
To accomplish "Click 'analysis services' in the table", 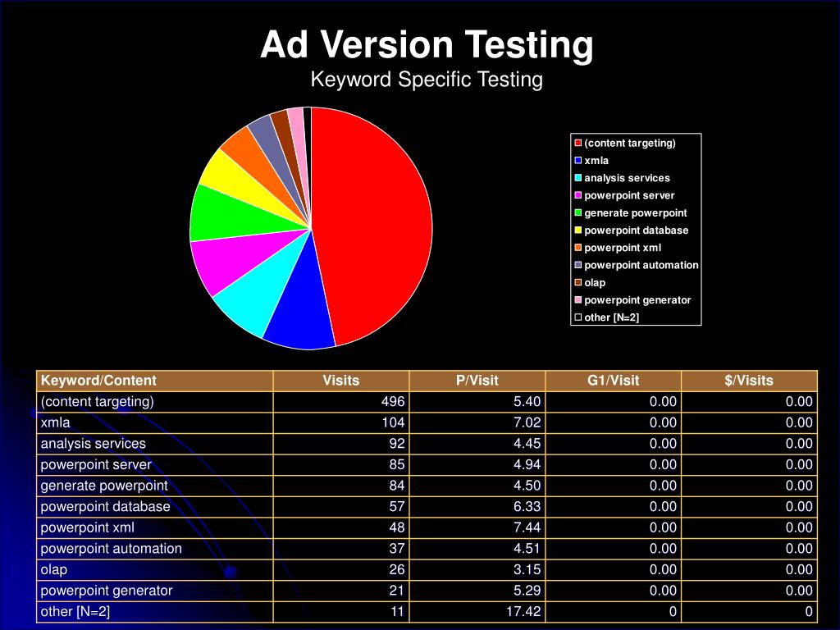I will point(94,444).
